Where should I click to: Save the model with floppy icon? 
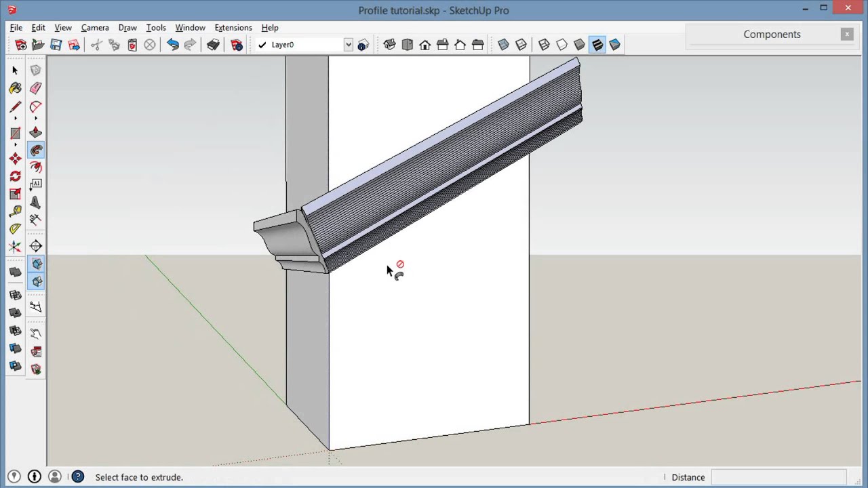click(x=56, y=45)
